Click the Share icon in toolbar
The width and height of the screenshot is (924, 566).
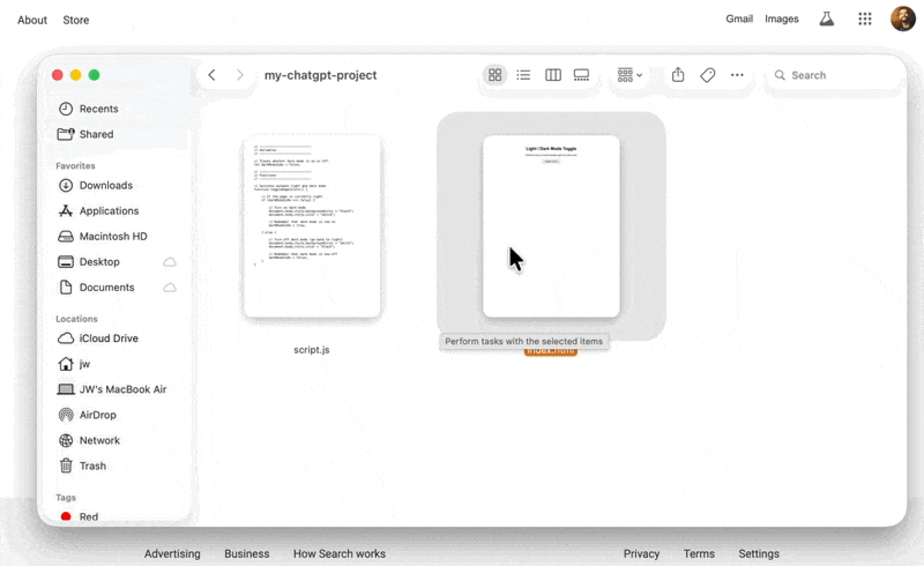(x=678, y=75)
